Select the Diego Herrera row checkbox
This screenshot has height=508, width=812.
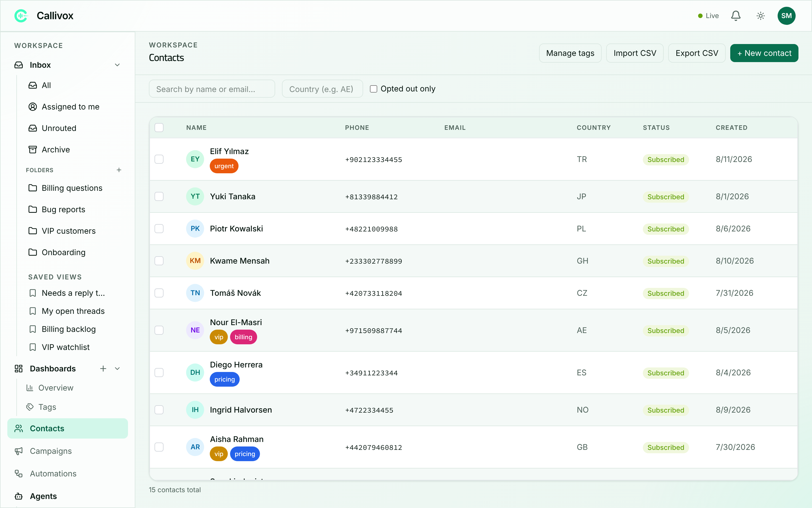tap(159, 373)
